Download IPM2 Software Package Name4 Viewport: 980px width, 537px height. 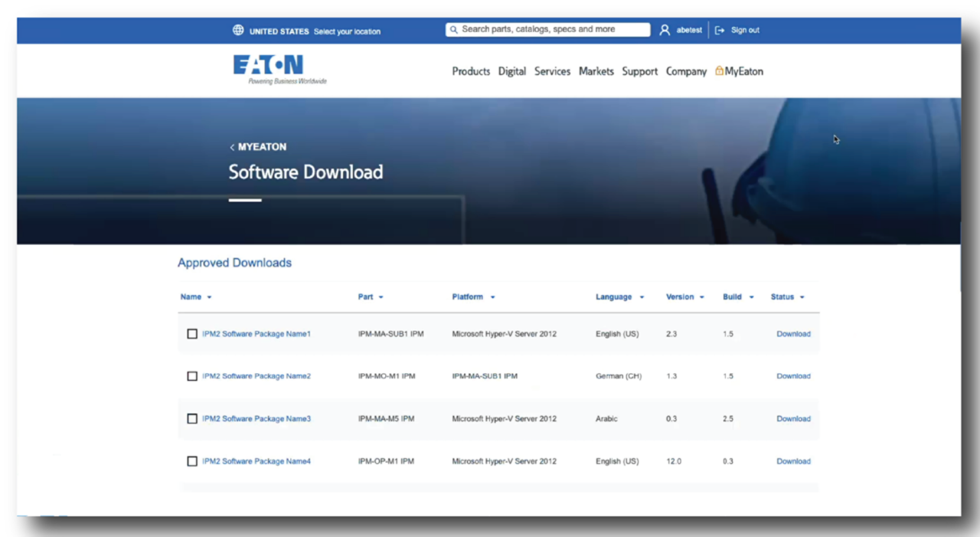pos(793,461)
